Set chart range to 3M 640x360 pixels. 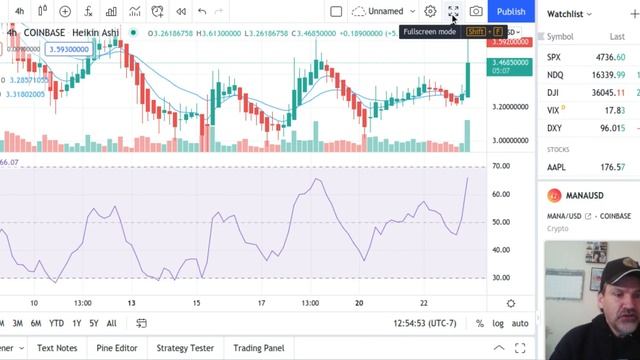coord(18,323)
